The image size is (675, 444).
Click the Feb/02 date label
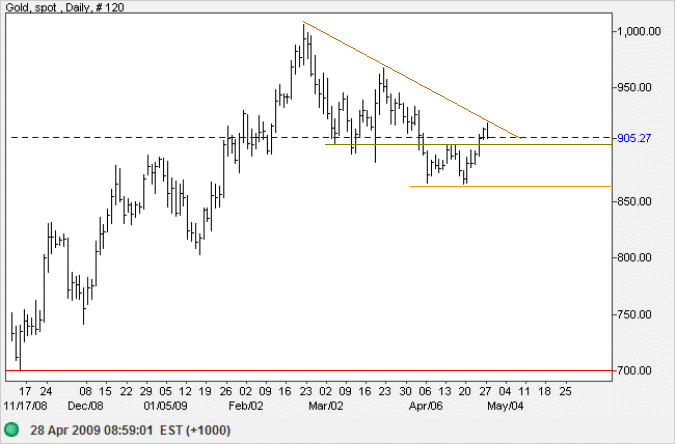tap(246, 406)
